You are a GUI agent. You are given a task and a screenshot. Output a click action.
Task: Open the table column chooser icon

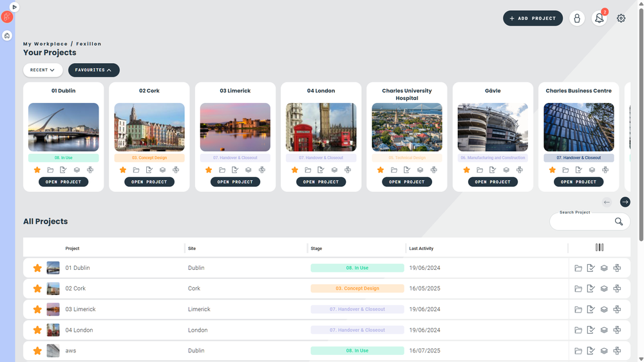click(x=599, y=247)
